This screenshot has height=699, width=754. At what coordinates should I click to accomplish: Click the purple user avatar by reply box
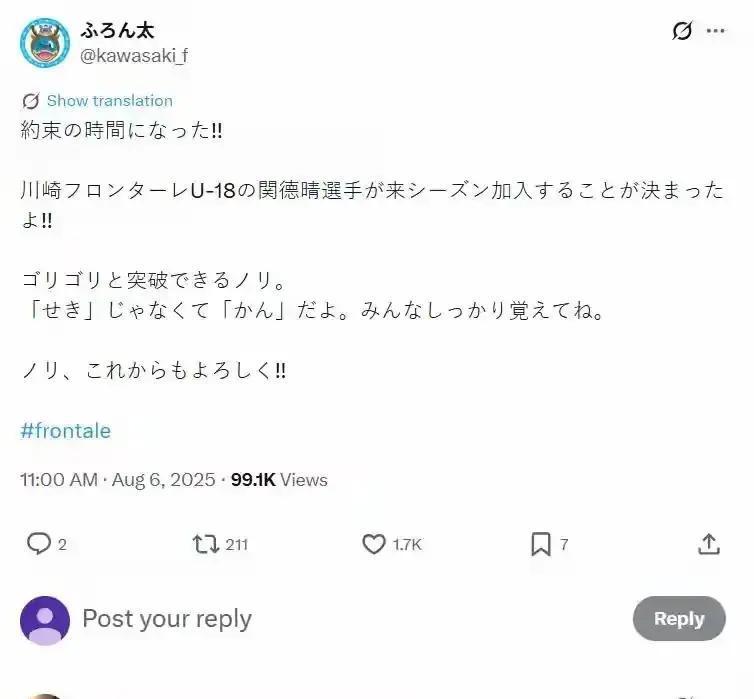coord(45,620)
